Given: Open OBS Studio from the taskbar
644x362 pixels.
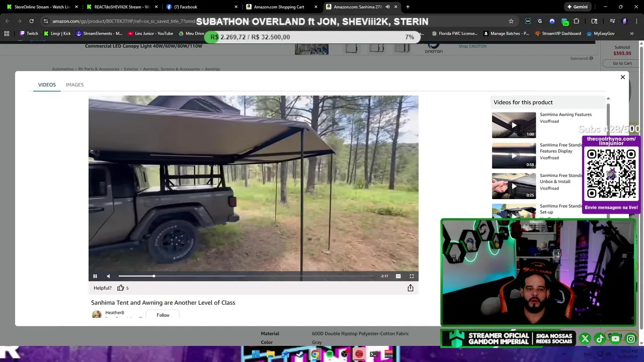Looking at the screenshot, I should [x=344, y=354].
